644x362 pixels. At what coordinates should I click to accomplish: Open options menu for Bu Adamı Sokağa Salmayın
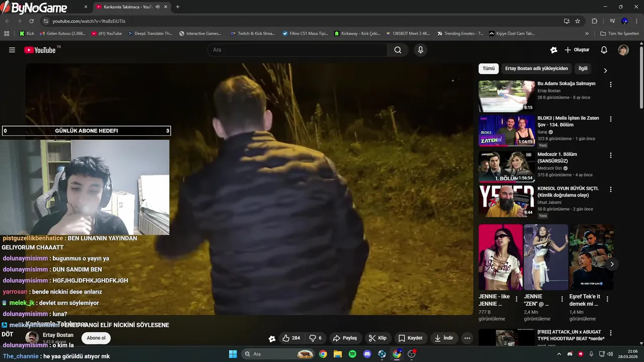tap(611, 85)
